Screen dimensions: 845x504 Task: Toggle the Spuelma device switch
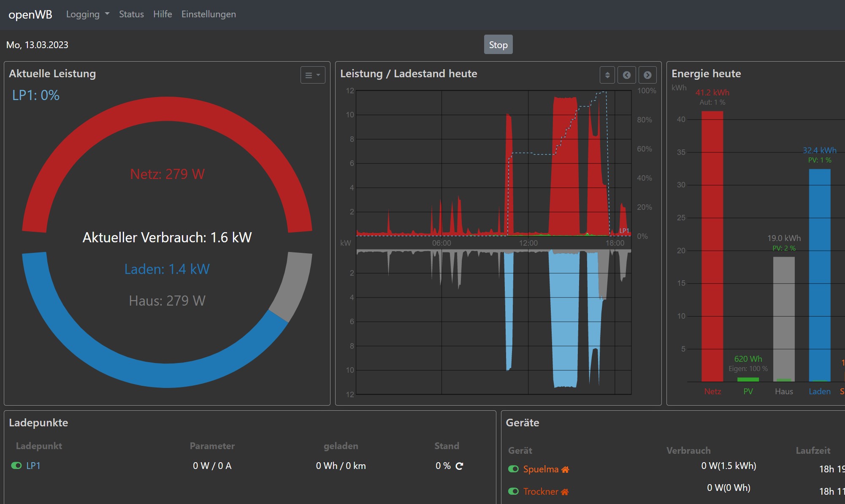click(x=513, y=469)
